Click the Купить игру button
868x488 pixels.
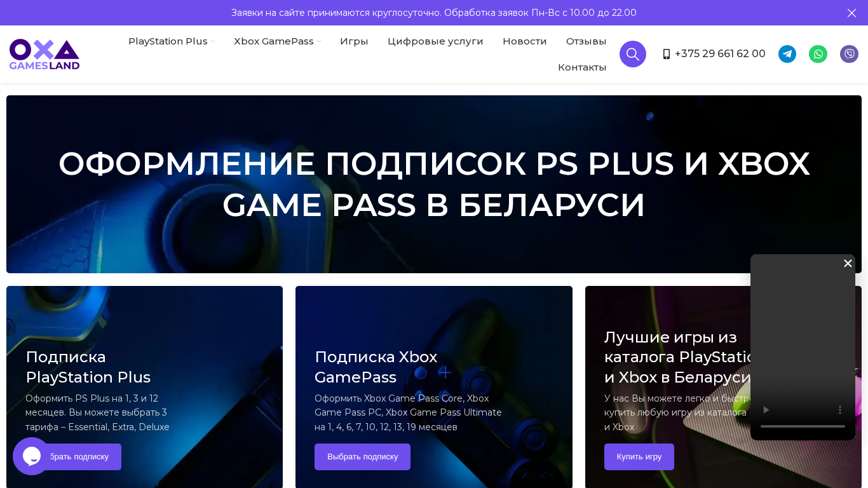[639, 457]
